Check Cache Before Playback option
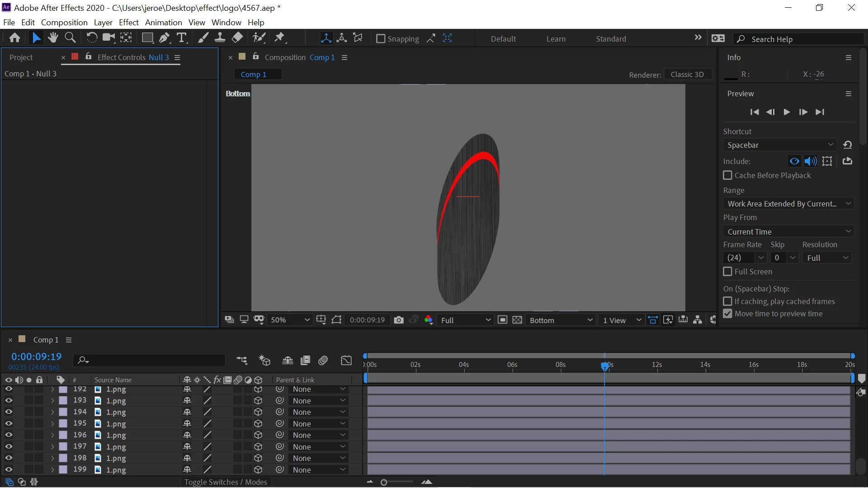The height and width of the screenshot is (488, 868). 727,175
